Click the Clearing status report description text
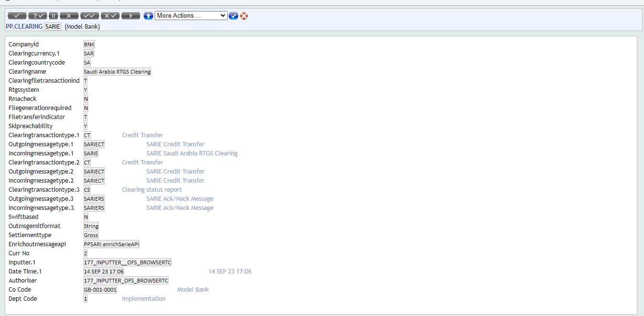 pyautogui.click(x=152, y=190)
